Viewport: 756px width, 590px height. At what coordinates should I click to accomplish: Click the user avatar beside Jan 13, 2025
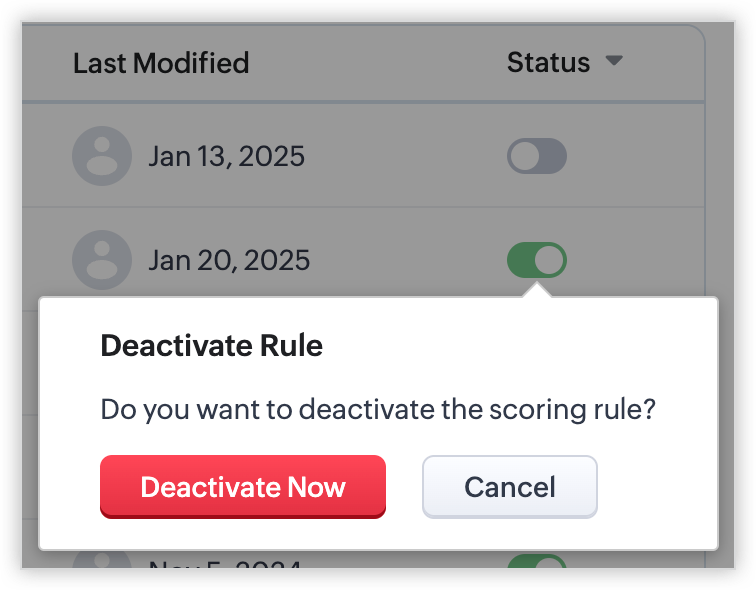tap(101, 156)
